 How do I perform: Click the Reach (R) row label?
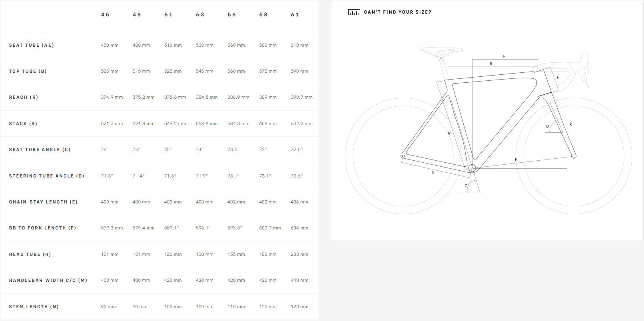pos(24,97)
